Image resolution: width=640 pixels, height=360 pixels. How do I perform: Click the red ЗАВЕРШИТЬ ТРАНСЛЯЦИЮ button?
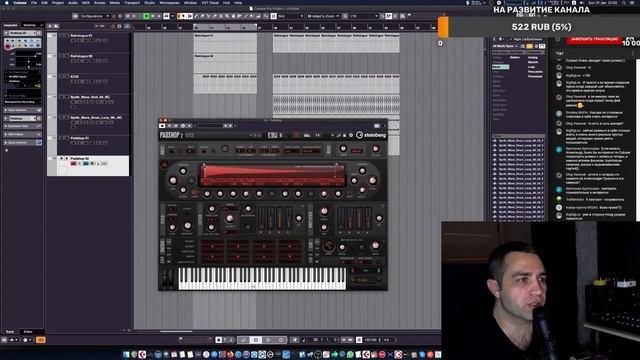(594, 40)
